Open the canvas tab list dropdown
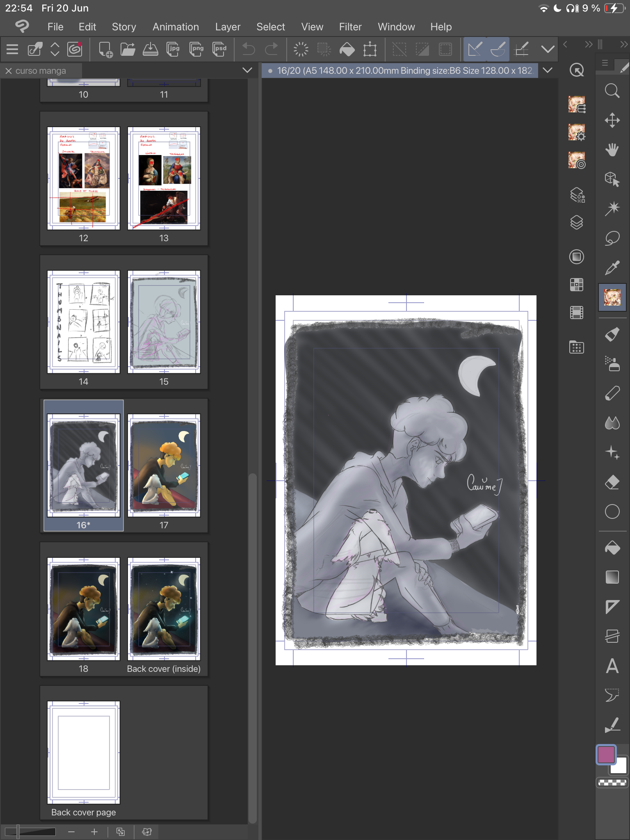This screenshot has height=840, width=630. click(x=548, y=70)
